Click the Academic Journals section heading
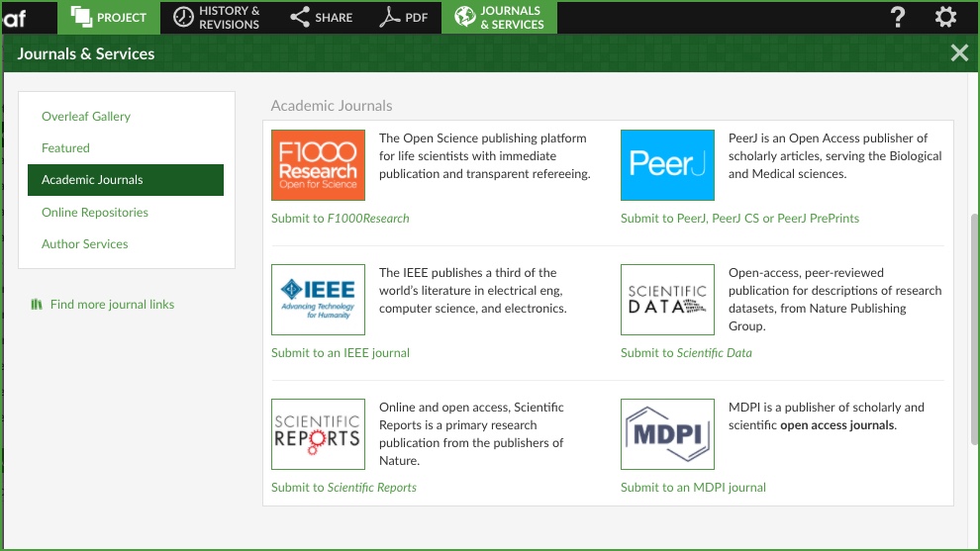This screenshot has height=551, width=980. (332, 106)
